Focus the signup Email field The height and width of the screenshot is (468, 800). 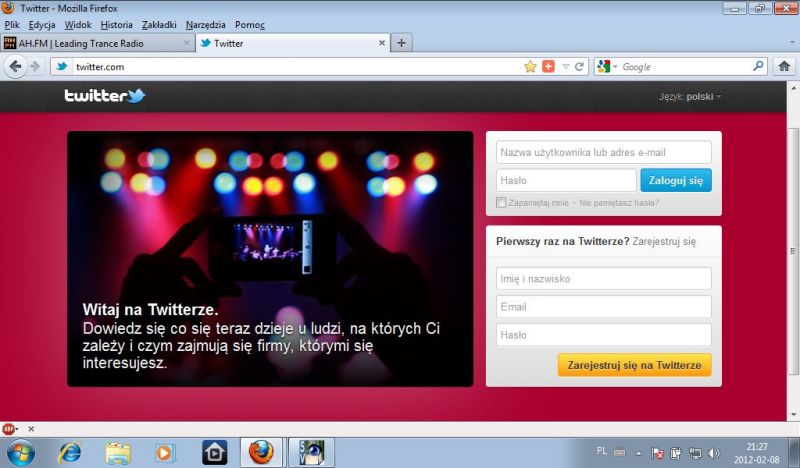pyautogui.click(x=604, y=307)
